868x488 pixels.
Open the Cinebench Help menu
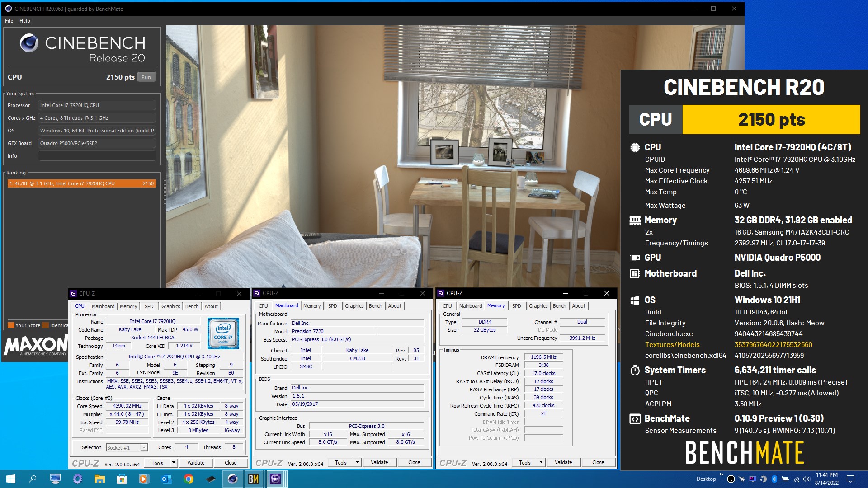tap(25, 21)
